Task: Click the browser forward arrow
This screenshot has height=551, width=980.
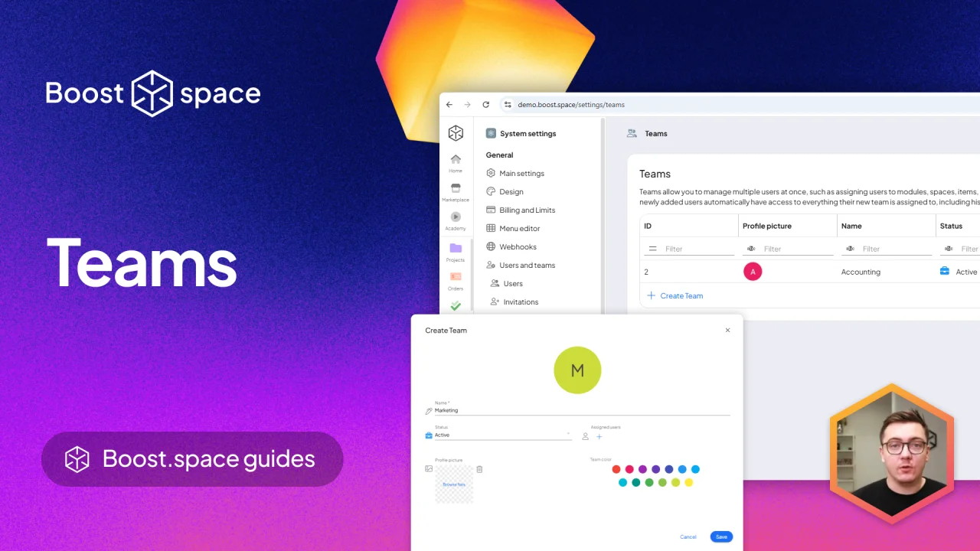Action: [468, 105]
